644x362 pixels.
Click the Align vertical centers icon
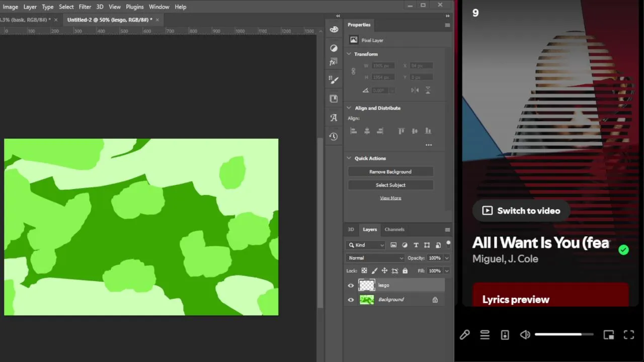415,131
